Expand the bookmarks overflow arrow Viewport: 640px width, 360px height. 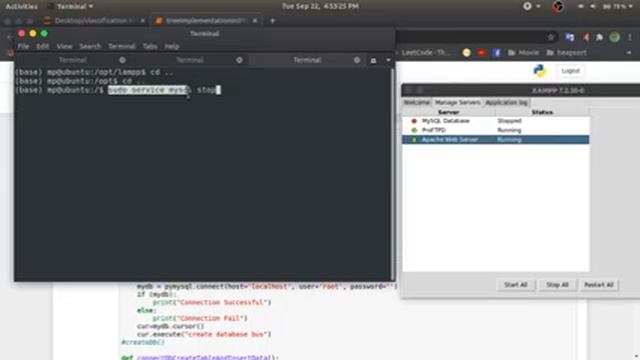pos(629,53)
